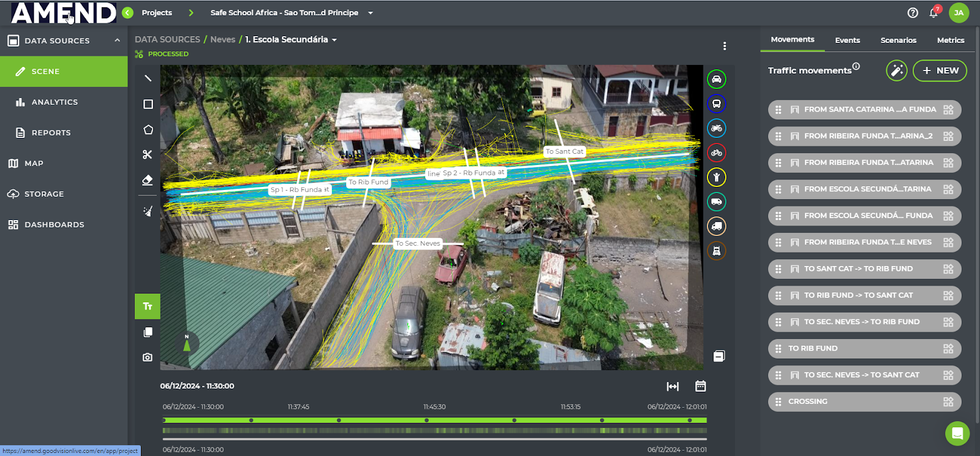
Task: Open the calendar date picker
Action: [701, 386]
